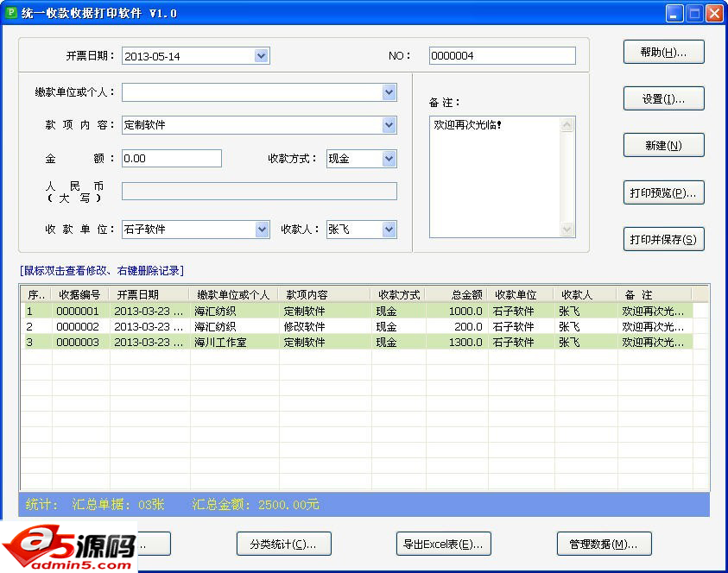Click the 备注 scrollbar down arrow

567,230
